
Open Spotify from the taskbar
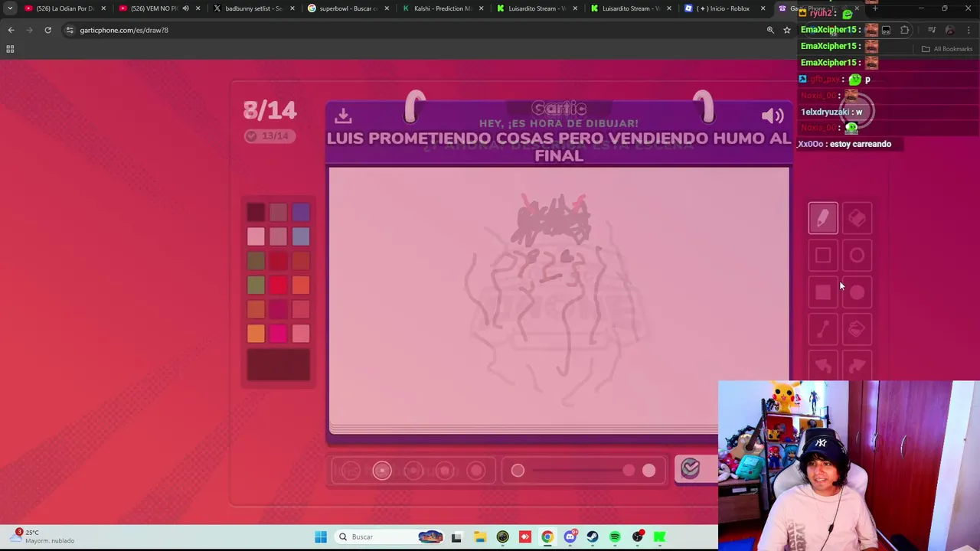tap(615, 536)
